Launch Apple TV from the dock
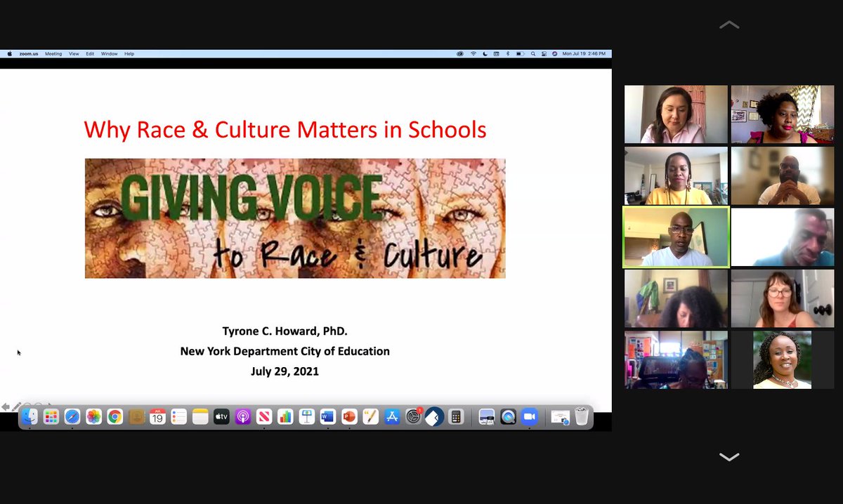 click(x=221, y=417)
